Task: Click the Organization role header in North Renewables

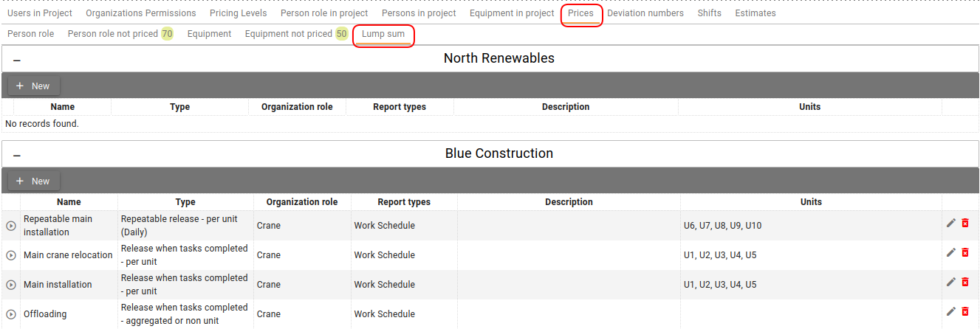Action: coord(297,107)
